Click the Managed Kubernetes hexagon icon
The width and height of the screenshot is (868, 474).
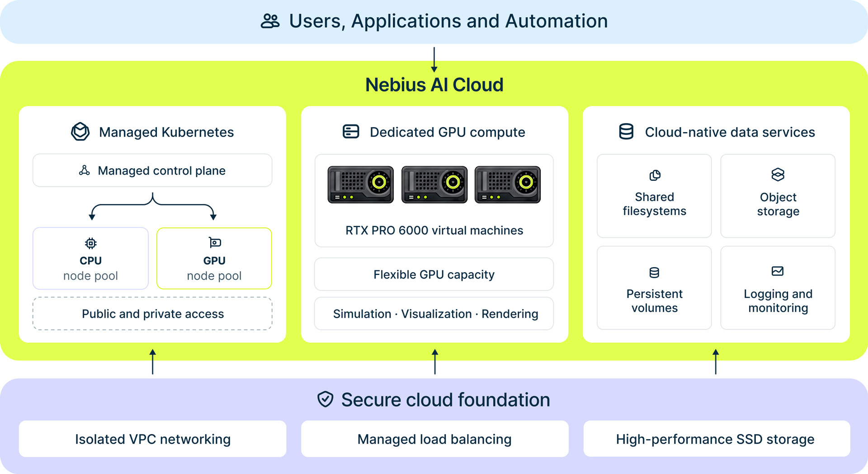click(80, 132)
